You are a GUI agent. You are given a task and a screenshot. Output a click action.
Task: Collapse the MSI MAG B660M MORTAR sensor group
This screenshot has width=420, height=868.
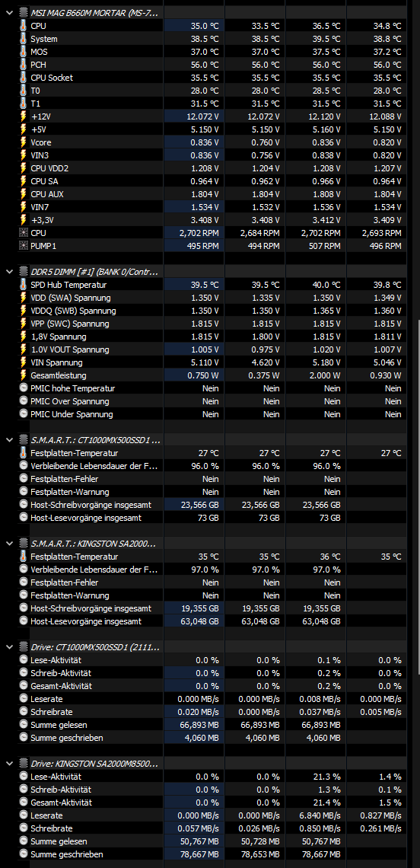[x=8, y=13]
